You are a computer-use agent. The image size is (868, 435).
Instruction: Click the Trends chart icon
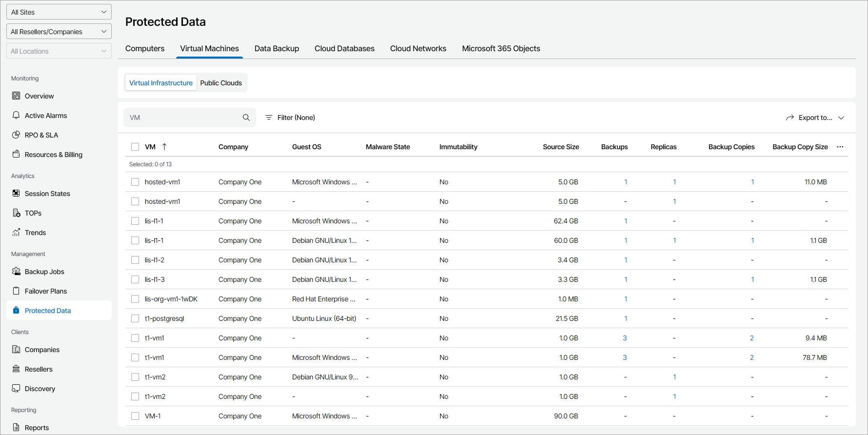16,232
